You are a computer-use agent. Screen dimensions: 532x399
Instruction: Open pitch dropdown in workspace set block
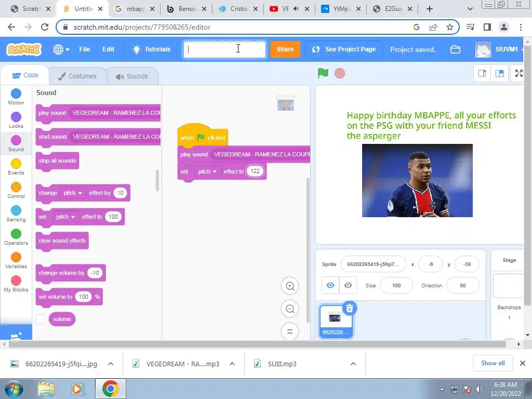(207, 171)
